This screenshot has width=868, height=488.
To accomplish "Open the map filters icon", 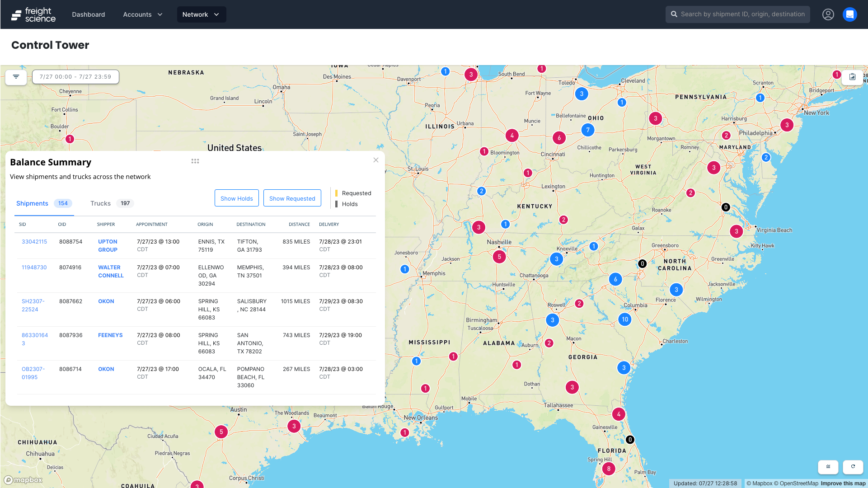I will [16, 77].
